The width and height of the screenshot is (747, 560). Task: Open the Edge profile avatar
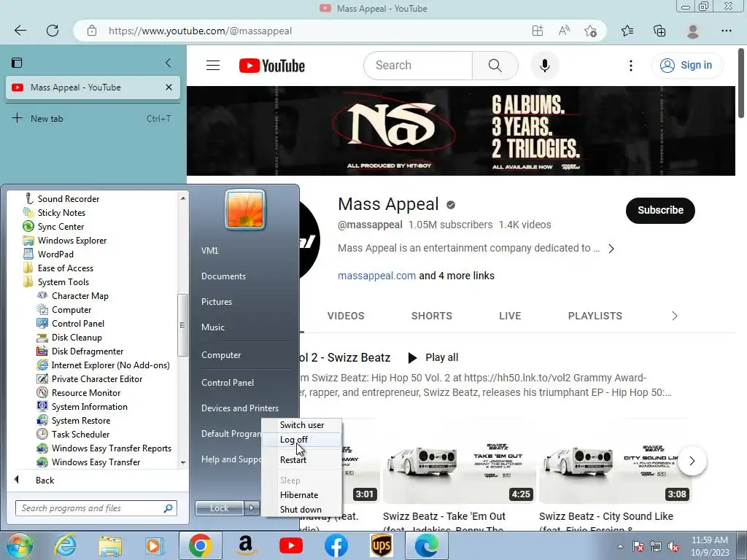tap(693, 31)
